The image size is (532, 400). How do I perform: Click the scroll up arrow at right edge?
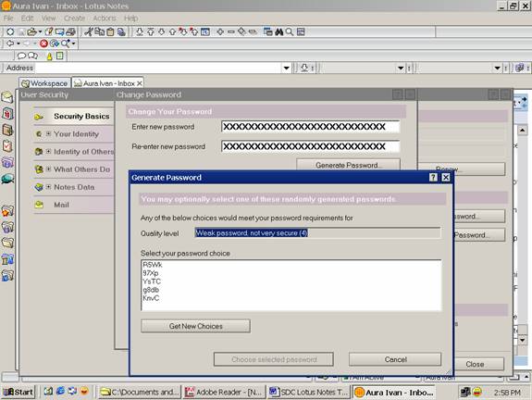523,130
